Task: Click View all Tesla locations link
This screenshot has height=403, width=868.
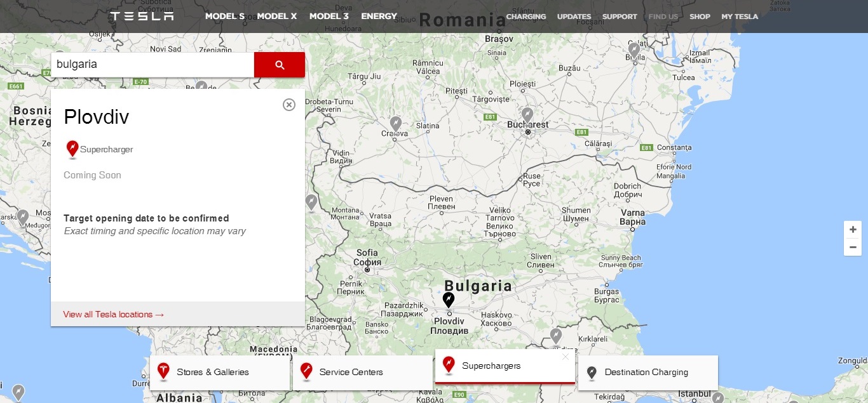Action: (x=114, y=314)
